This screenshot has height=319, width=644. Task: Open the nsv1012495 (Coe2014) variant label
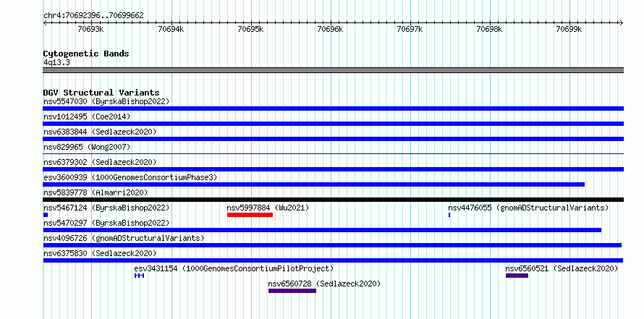[87, 116]
